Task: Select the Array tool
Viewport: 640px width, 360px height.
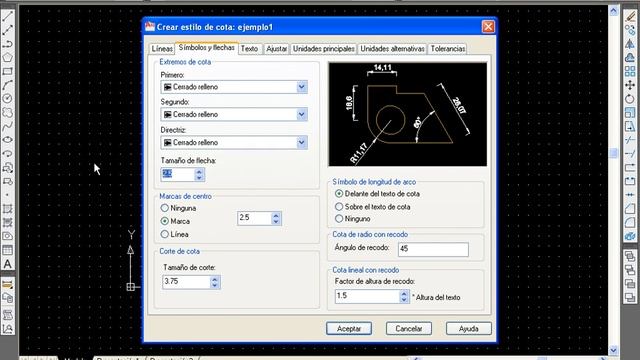Action: pos(630,71)
